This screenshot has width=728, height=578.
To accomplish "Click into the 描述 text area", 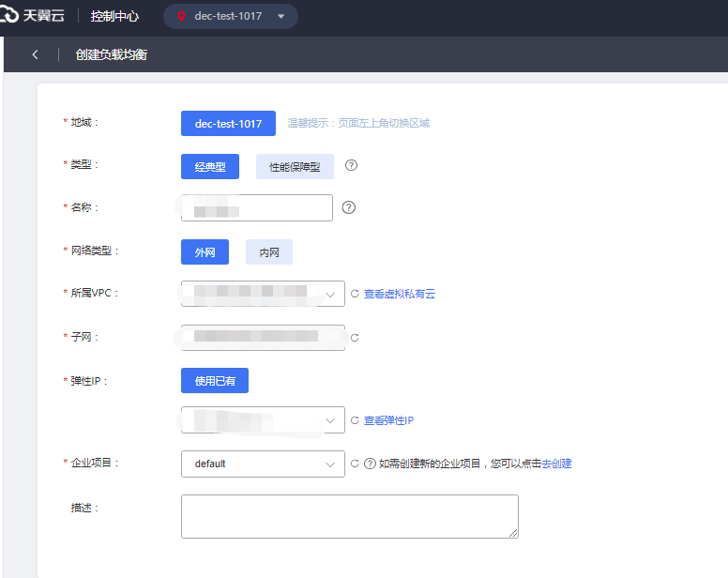I will pos(349,516).
